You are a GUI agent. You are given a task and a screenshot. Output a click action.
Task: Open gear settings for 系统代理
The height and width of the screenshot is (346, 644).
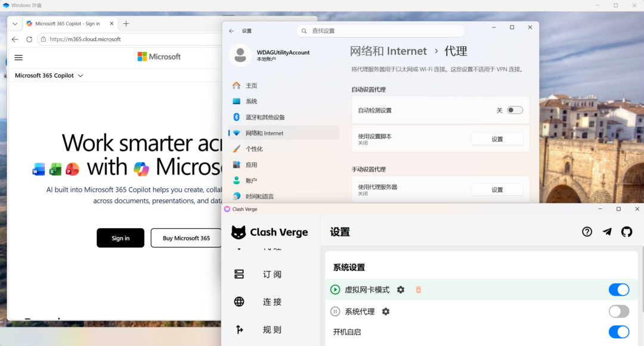[x=386, y=311]
